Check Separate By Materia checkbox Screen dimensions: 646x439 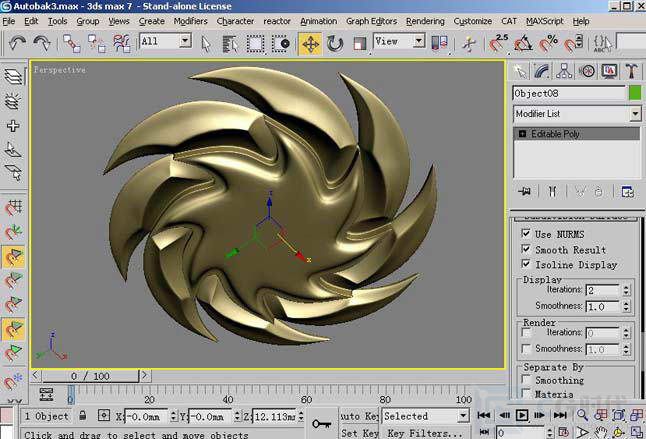[x=526, y=393]
